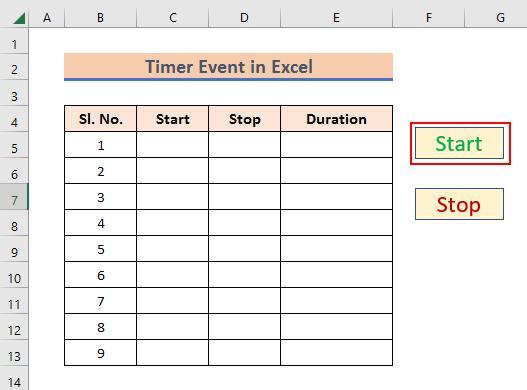Select the Stop cell for serial 3
The width and height of the screenshot is (527, 390).
point(244,197)
